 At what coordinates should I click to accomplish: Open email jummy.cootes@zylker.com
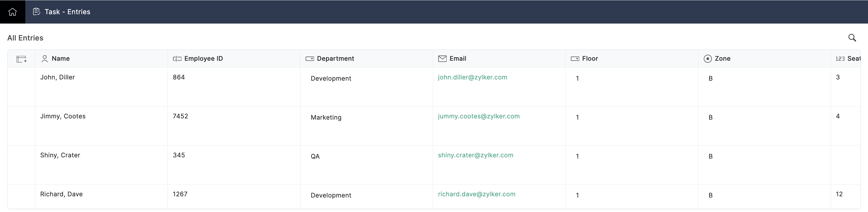[479, 116]
